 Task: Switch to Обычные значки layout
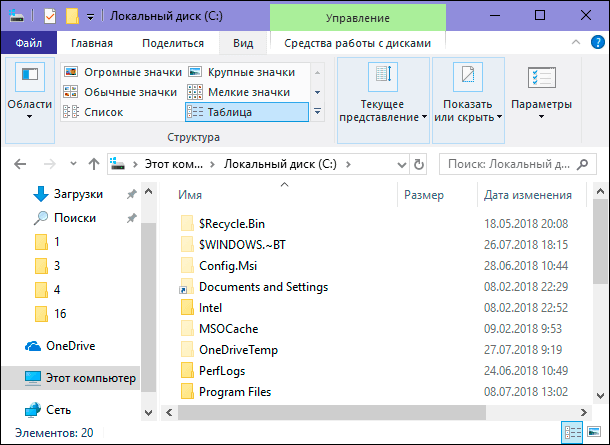(121, 92)
